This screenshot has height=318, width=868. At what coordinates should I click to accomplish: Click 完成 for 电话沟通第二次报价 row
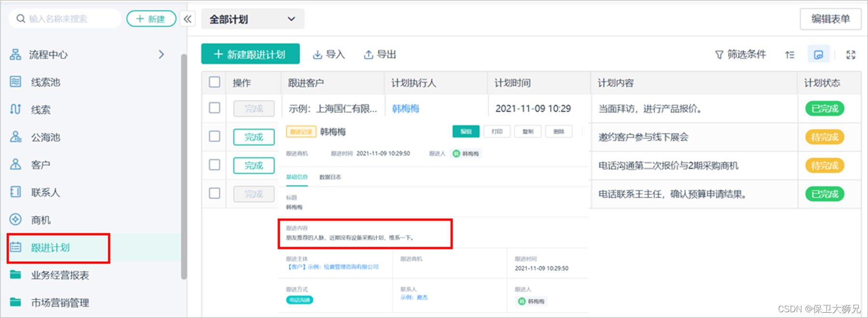pos(254,165)
